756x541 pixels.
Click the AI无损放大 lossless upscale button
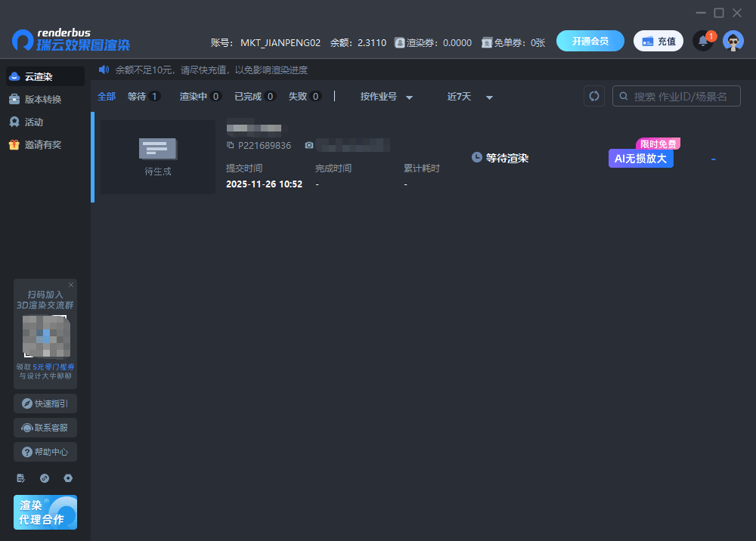click(640, 159)
